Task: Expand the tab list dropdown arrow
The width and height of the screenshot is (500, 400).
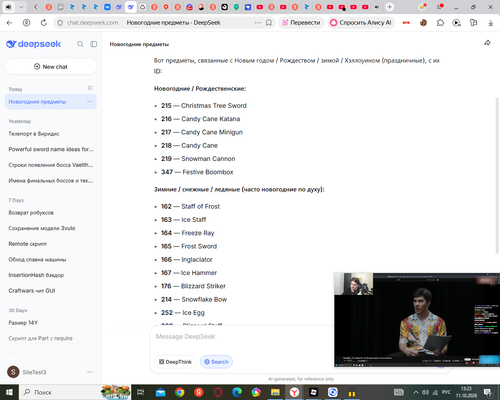Action: (x=21, y=7)
